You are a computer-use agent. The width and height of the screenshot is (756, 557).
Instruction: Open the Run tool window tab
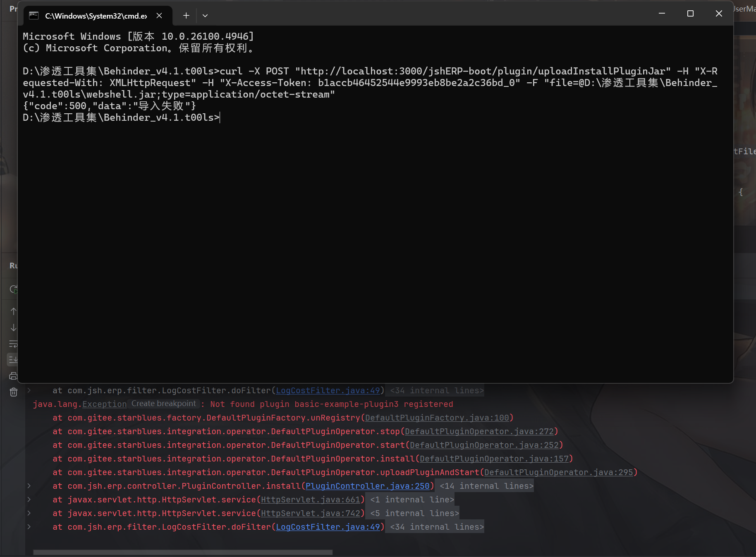click(13, 265)
